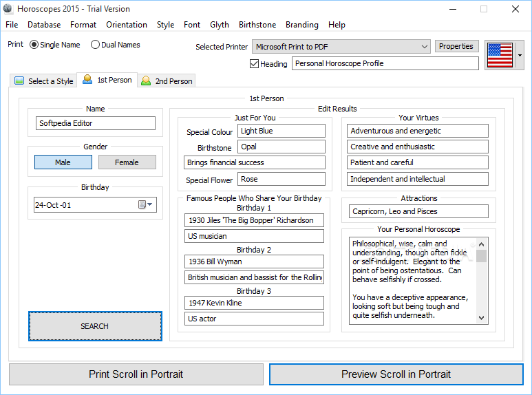
Task: Open the arrow beside the US flag
Action: (x=520, y=55)
